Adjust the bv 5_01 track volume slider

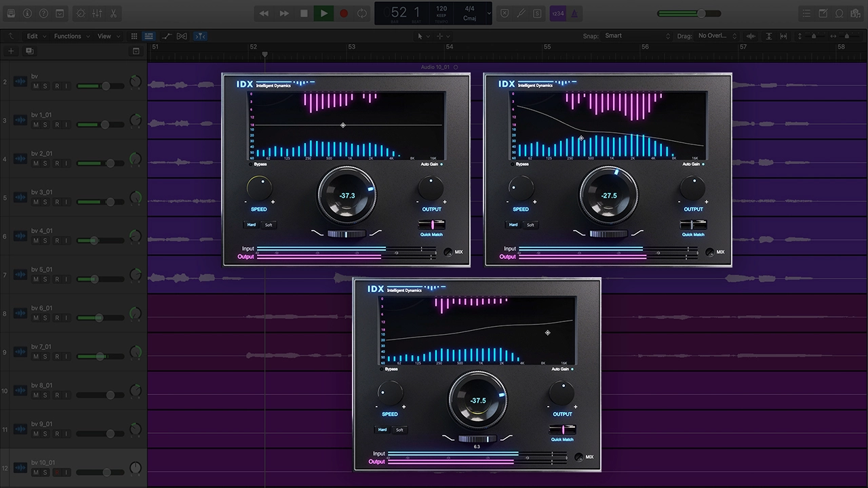click(100, 279)
